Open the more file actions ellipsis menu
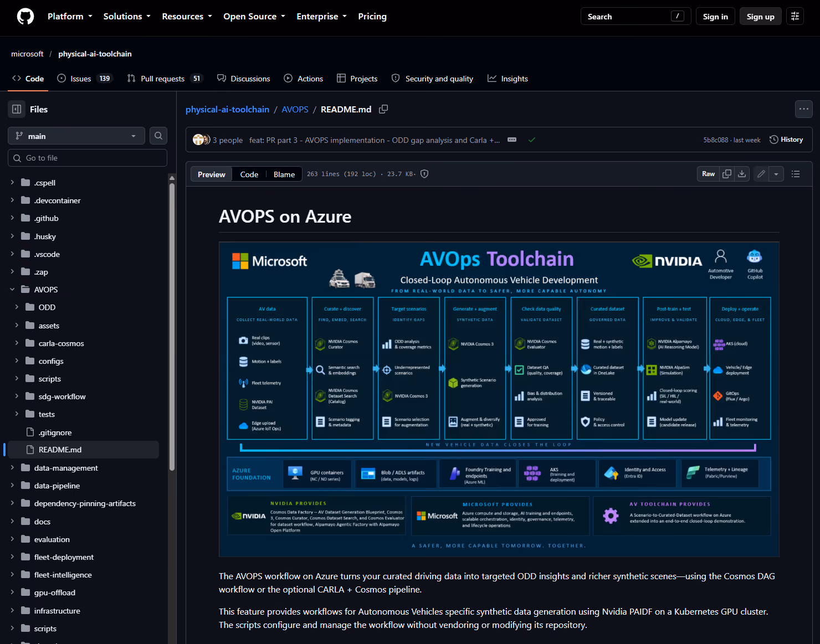820x644 pixels. pyautogui.click(x=804, y=109)
